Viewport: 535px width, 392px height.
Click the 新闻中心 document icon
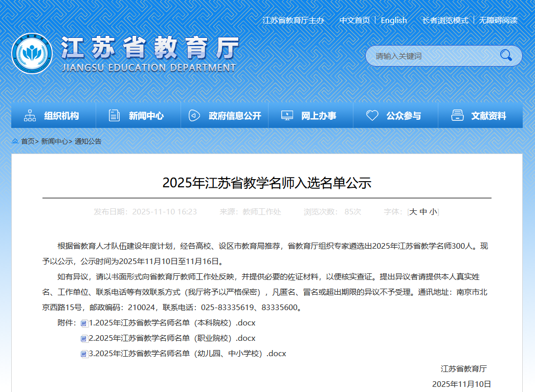point(115,116)
